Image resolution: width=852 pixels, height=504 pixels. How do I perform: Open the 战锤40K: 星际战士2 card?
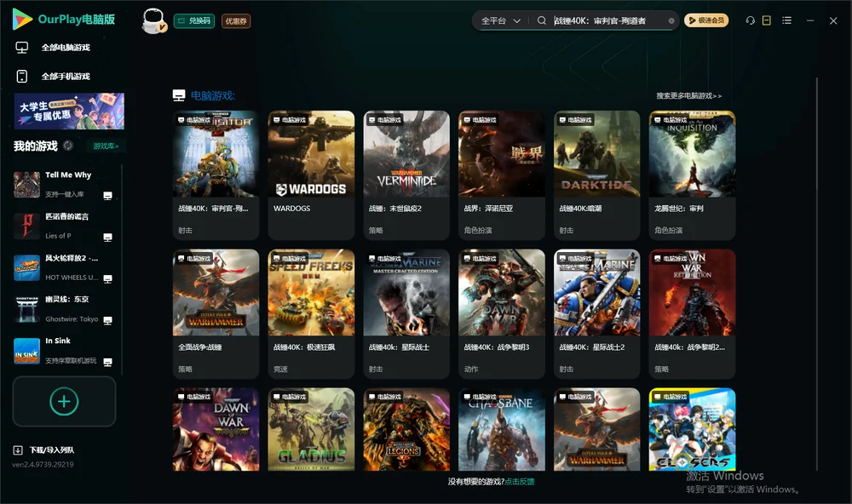(x=597, y=313)
